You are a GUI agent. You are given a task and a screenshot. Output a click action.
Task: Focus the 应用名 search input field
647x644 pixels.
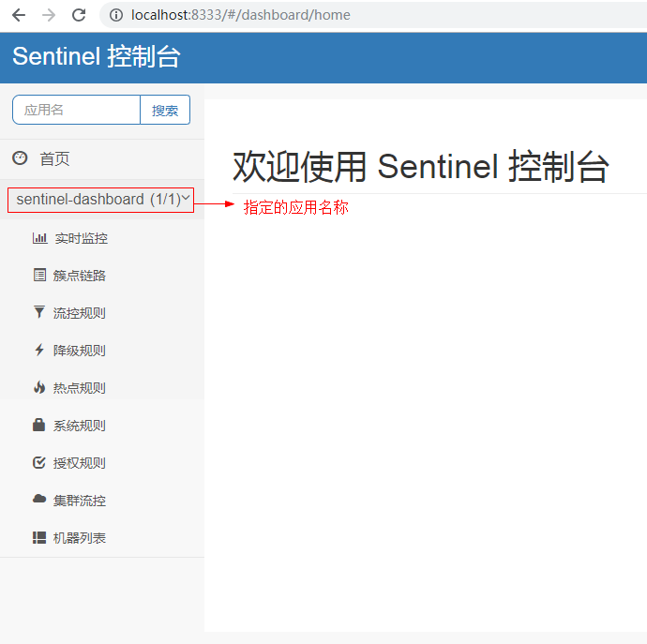pyautogui.click(x=76, y=110)
